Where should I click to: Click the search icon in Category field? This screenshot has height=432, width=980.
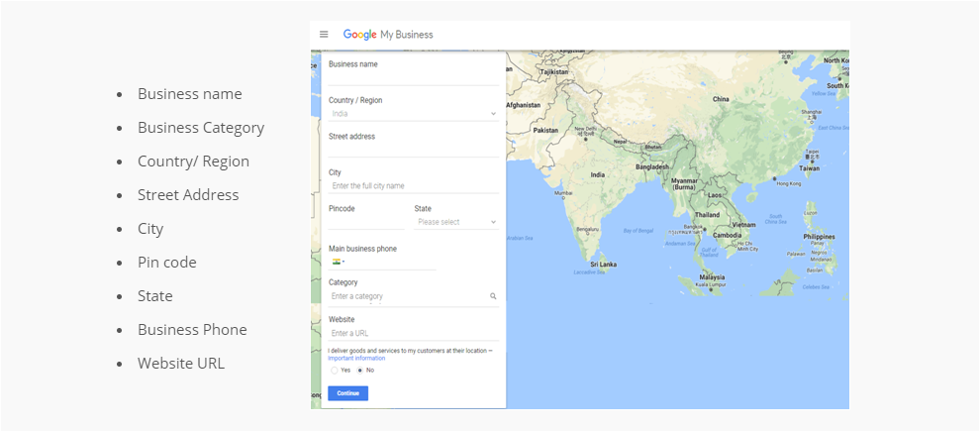[493, 296]
